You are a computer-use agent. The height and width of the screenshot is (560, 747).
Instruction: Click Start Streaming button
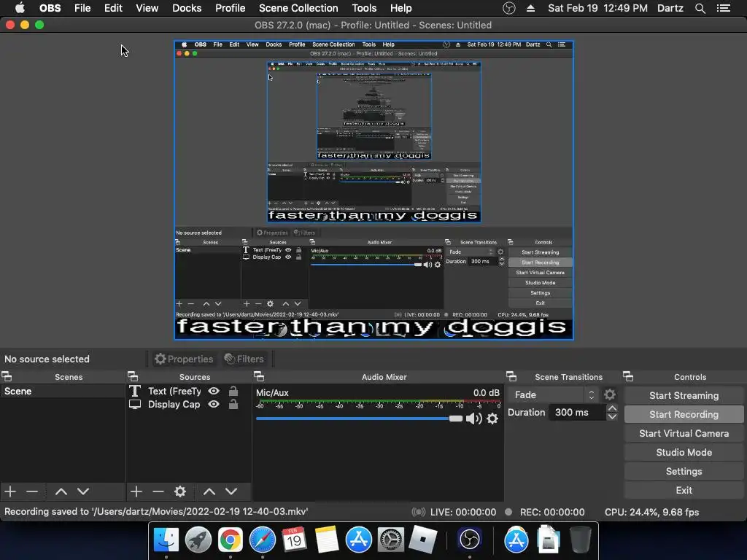coord(684,395)
